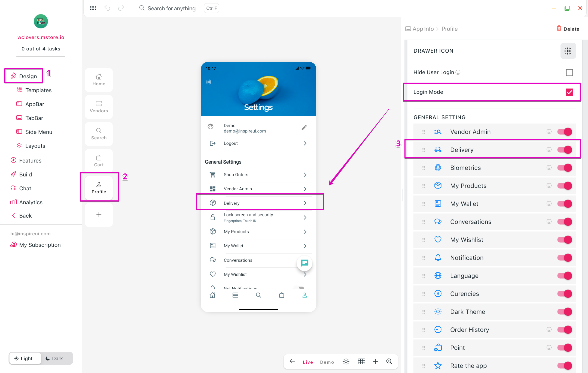
Task: Click the info icon beside Biometrics
Action: click(x=549, y=167)
